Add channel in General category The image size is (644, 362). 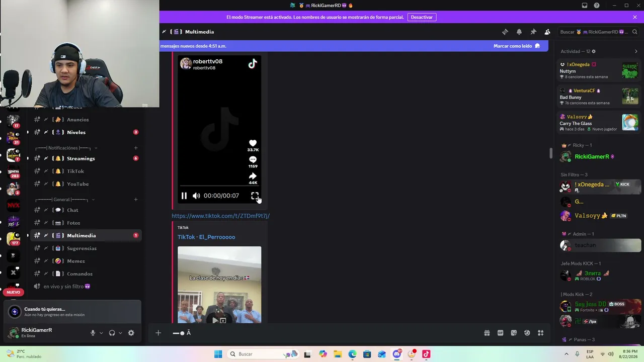click(136, 200)
